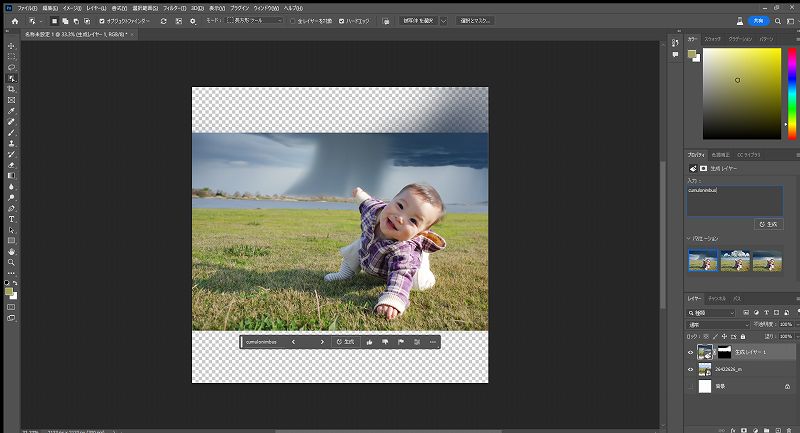Viewport: 800px width, 433px height.
Task: Click the 共有 share button
Action: pyautogui.click(x=758, y=21)
